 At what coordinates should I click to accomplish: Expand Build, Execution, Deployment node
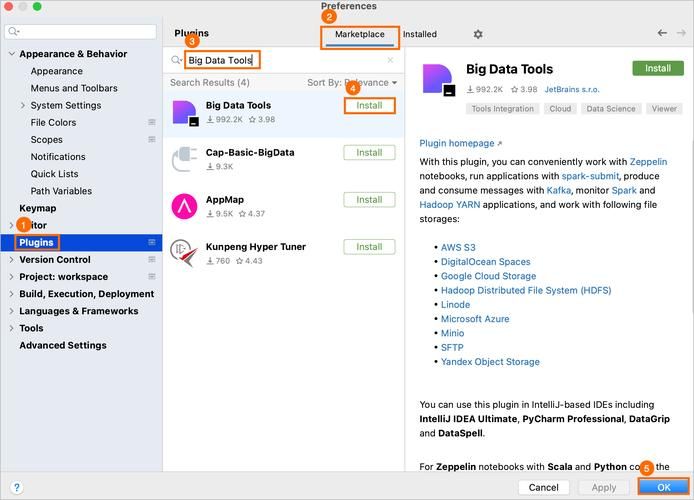pyautogui.click(x=12, y=294)
